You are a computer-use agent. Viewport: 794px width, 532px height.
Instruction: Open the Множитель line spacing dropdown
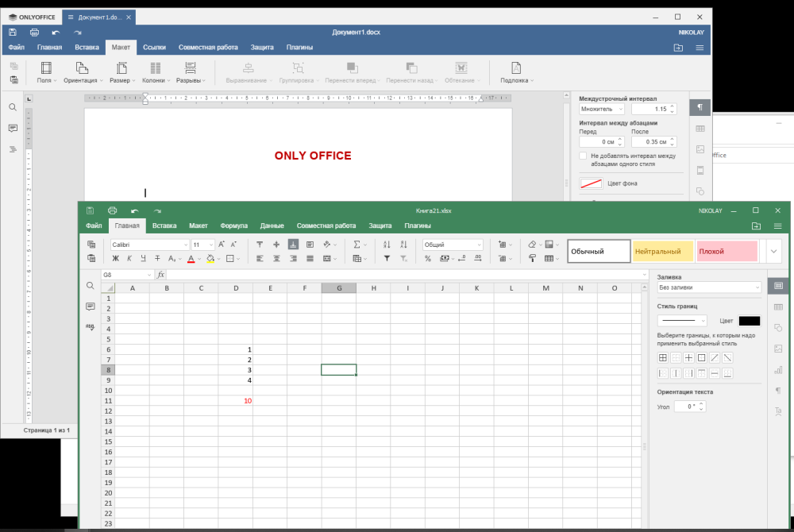[602, 109]
